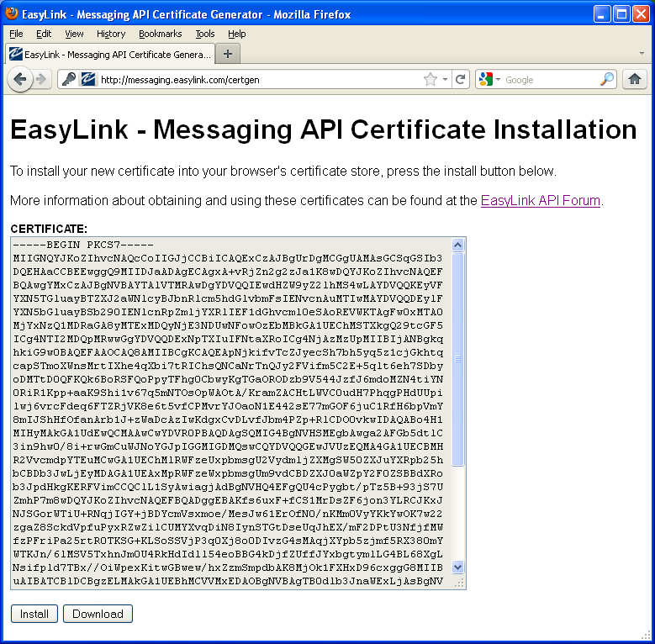Click the Forward navigation arrow
This screenshot has height=644, width=655.
41,79
